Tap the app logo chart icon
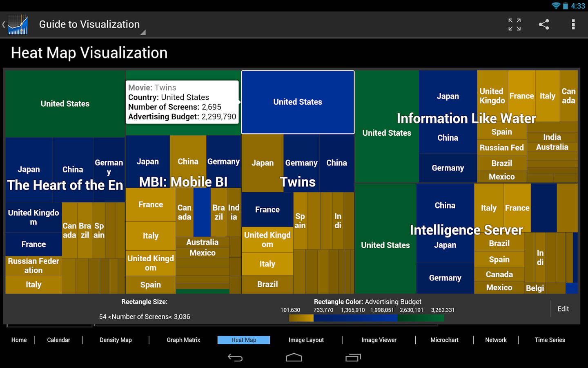The image size is (588, 368). pyautogui.click(x=18, y=25)
